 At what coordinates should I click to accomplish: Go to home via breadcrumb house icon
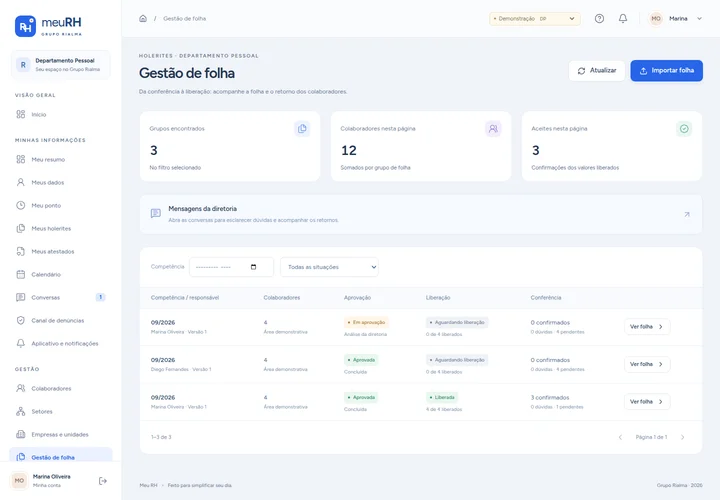tap(143, 18)
